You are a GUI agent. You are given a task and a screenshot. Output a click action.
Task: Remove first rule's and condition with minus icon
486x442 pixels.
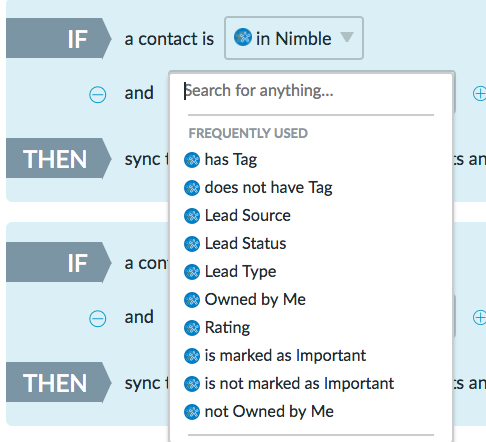(98, 94)
